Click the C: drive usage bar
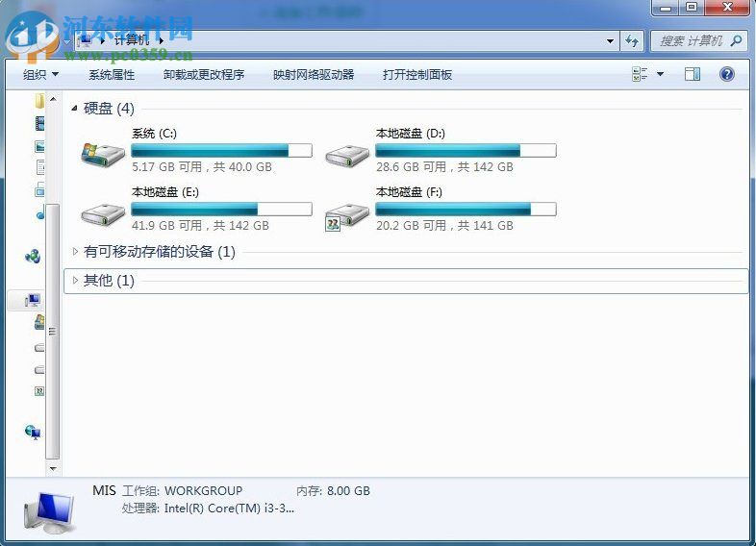The image size is (756, 546). pos(221,150)
